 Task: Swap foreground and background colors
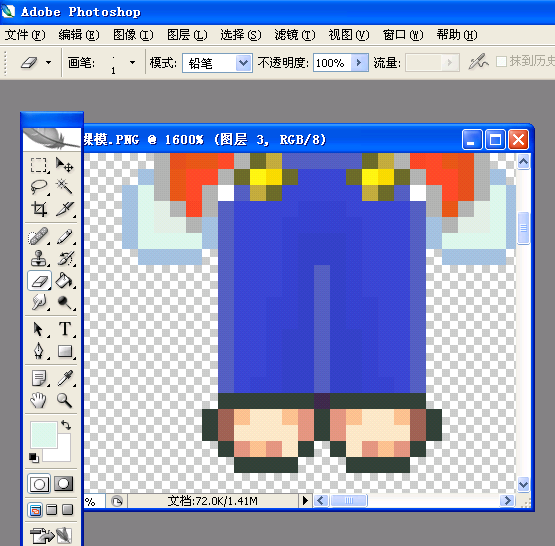point(66,424)
